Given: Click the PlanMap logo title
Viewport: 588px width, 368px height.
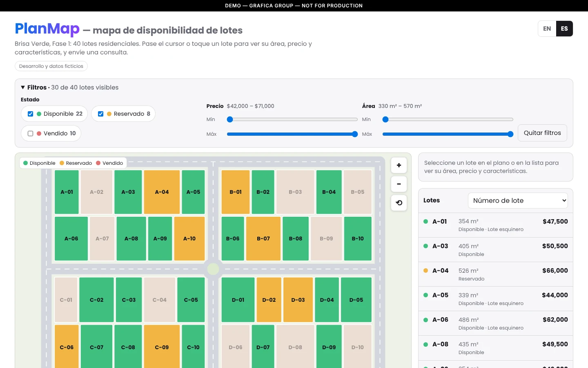Looking at the screenshot, I should (47, 29).
